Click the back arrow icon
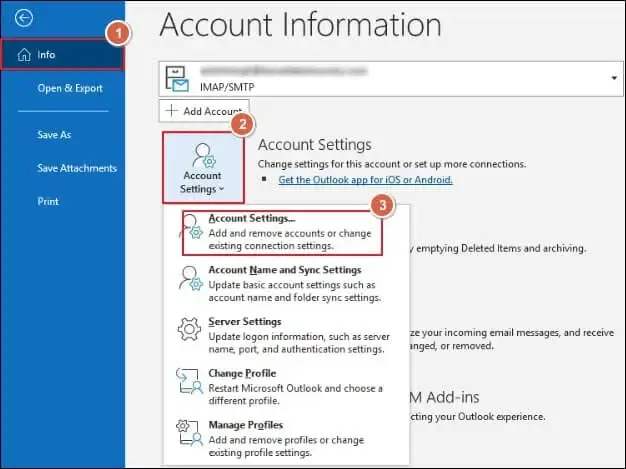Viewport: 626px width, 469px height. [x=24, y=18]
